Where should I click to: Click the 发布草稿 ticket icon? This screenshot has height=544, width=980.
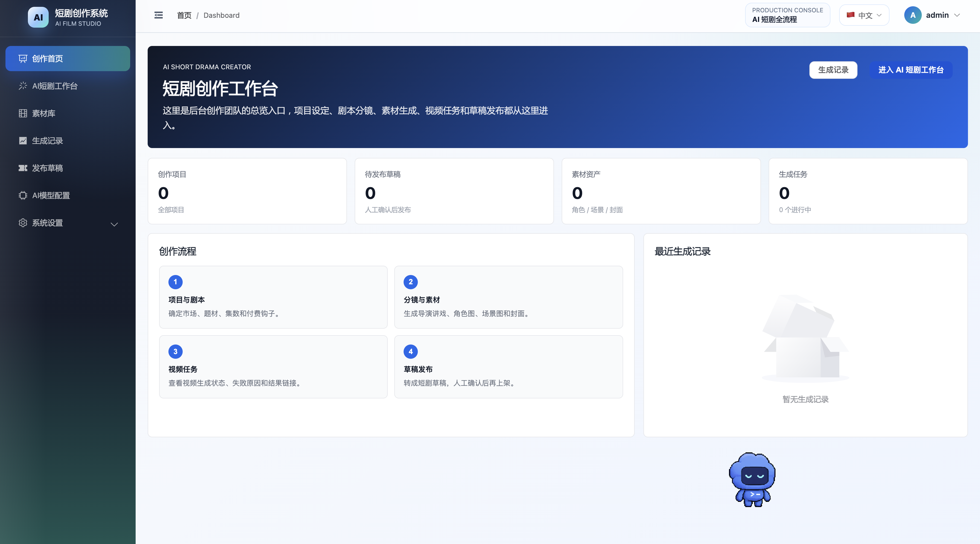23,168
